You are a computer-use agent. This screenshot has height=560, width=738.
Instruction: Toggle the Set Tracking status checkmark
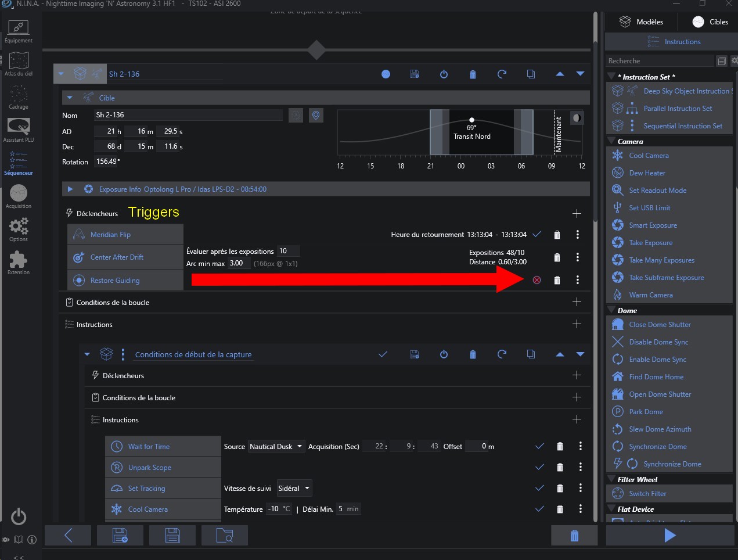pos(539,488)
